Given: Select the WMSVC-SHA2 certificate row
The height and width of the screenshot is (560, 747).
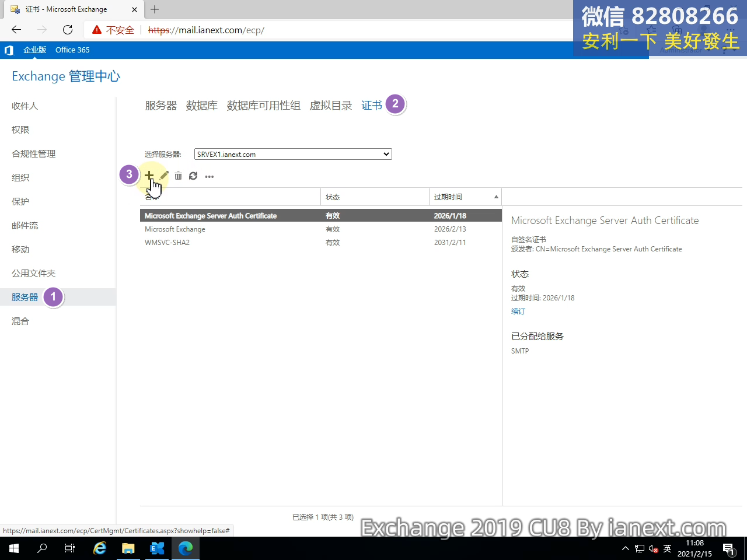Looking at the screenshot, I should click(321, 243).
